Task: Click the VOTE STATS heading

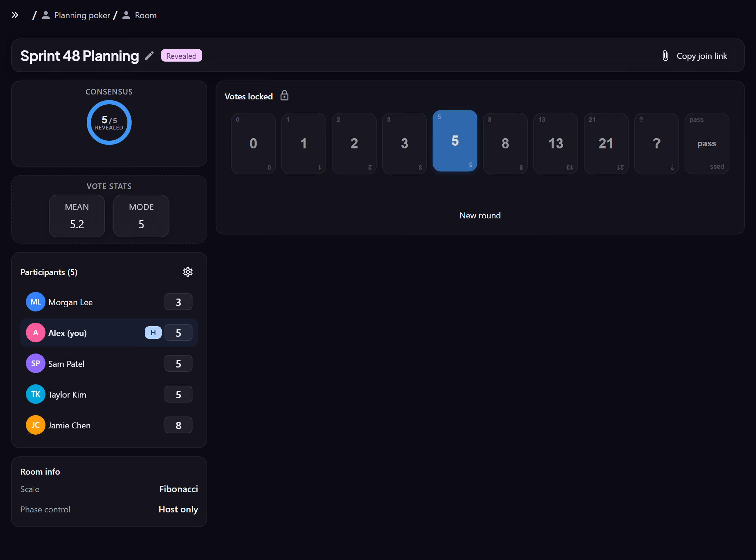Action: pyautogui.click(x=109, y=186)
